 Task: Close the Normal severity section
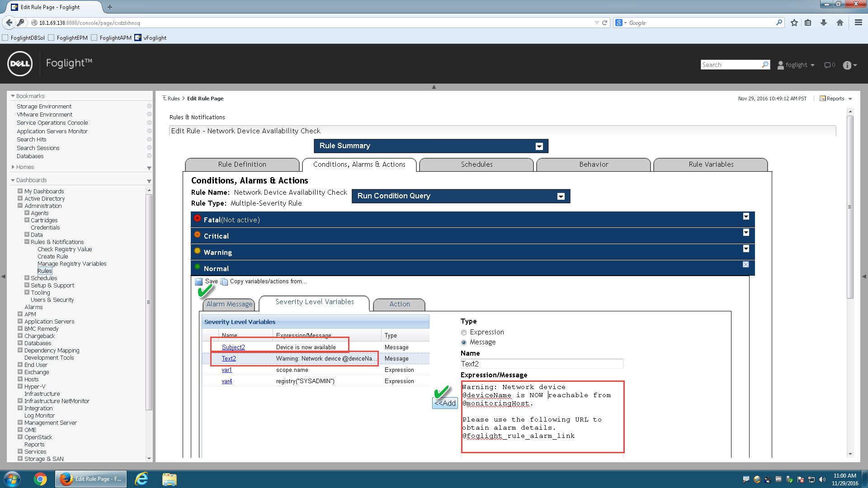[746, 265]
